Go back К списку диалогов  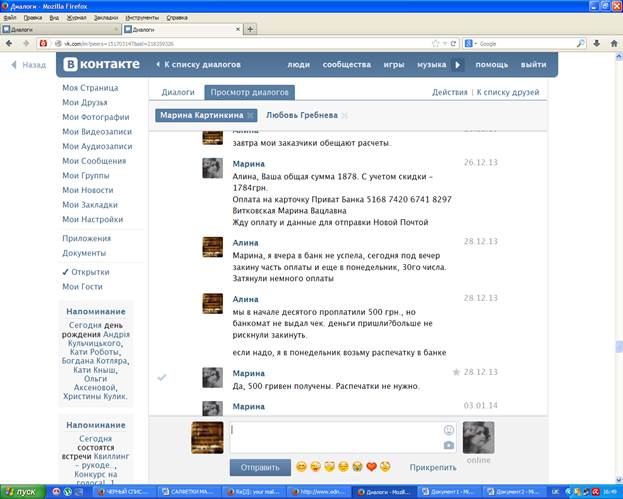pos(199,64)
